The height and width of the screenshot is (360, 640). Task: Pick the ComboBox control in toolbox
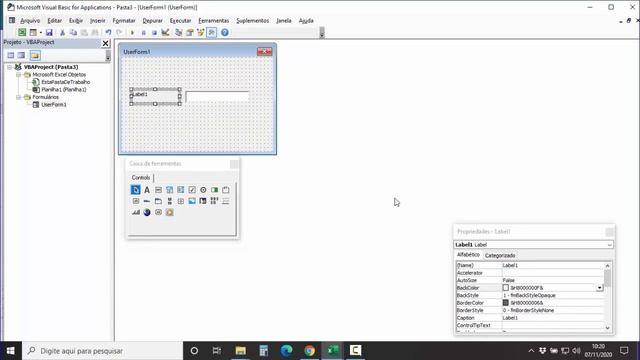coord(169,190)
